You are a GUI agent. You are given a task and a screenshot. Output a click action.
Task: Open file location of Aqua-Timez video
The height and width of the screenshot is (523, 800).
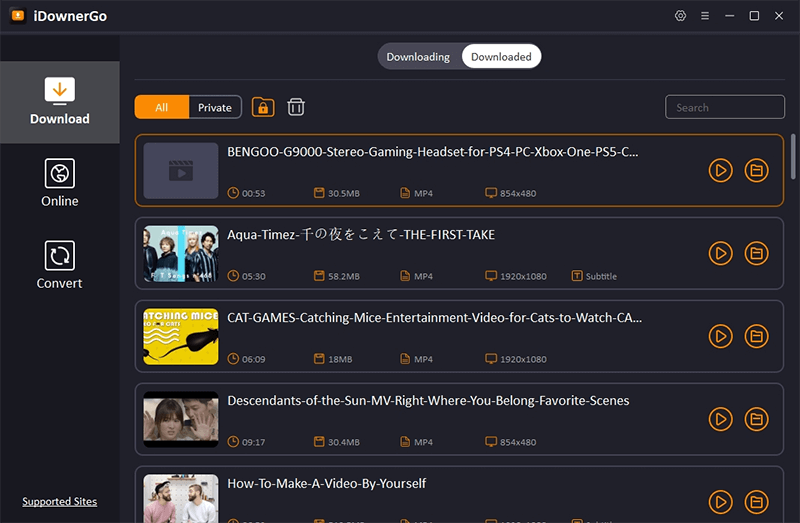[x=757, y=254]
